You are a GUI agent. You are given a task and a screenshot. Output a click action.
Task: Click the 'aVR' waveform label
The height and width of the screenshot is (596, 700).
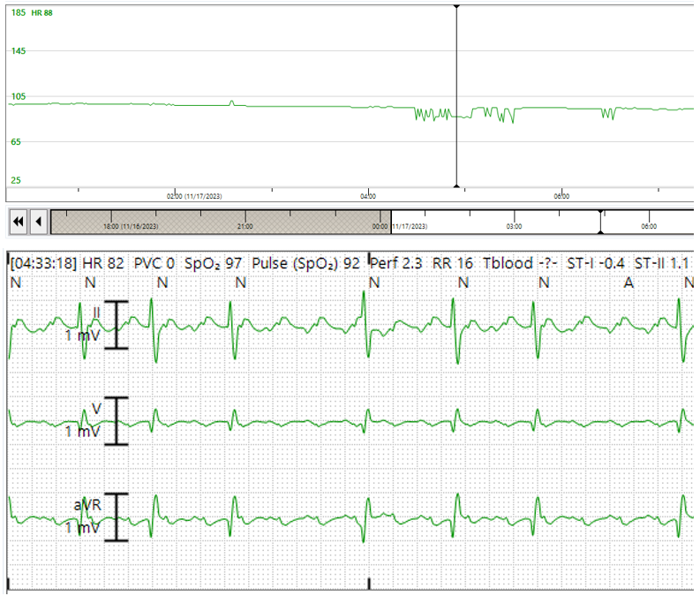click(87, 505)
